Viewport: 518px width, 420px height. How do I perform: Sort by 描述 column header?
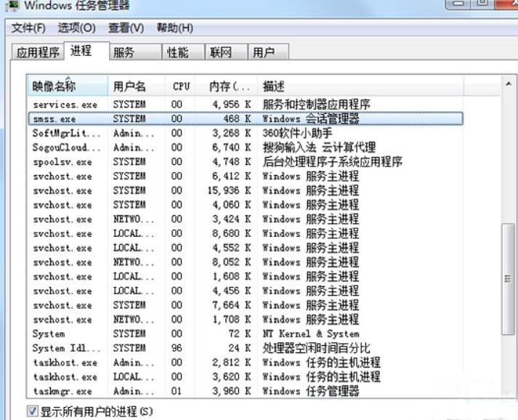pyautogui.click(x=360, y=86)
